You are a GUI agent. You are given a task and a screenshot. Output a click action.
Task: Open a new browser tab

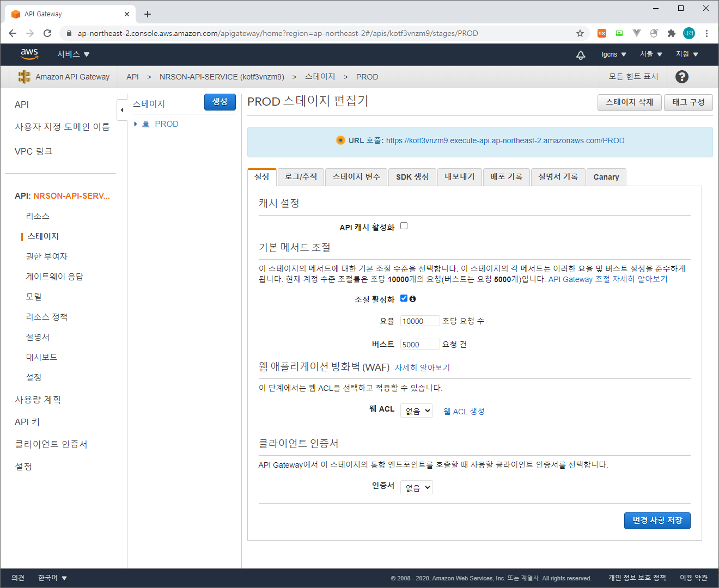(148, 14)
